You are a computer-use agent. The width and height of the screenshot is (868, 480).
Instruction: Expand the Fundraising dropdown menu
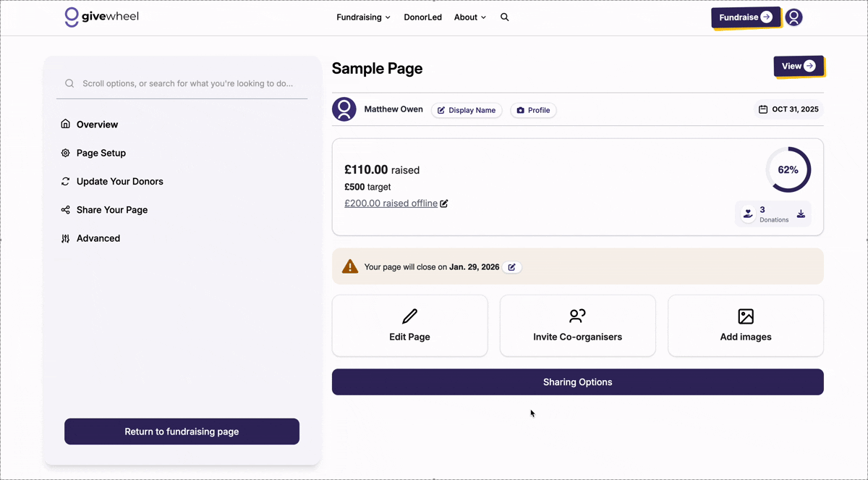tap(363, 17)
